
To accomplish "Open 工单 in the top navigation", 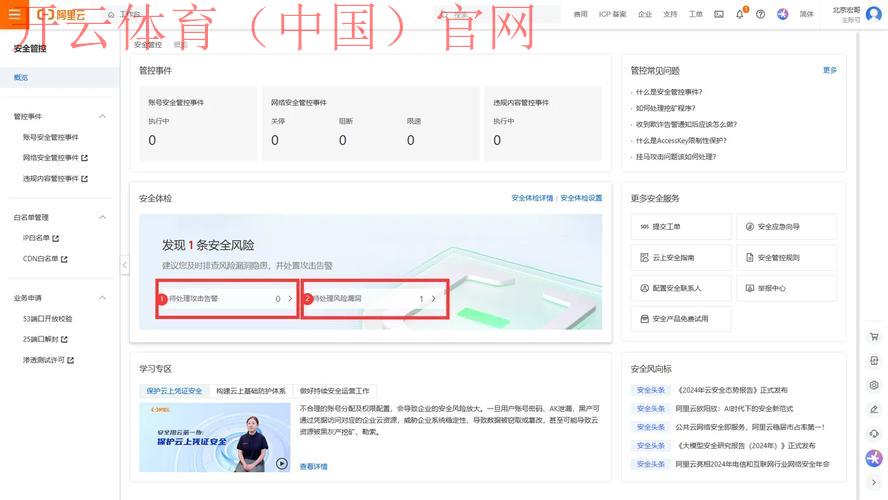I will click(695, 14).
